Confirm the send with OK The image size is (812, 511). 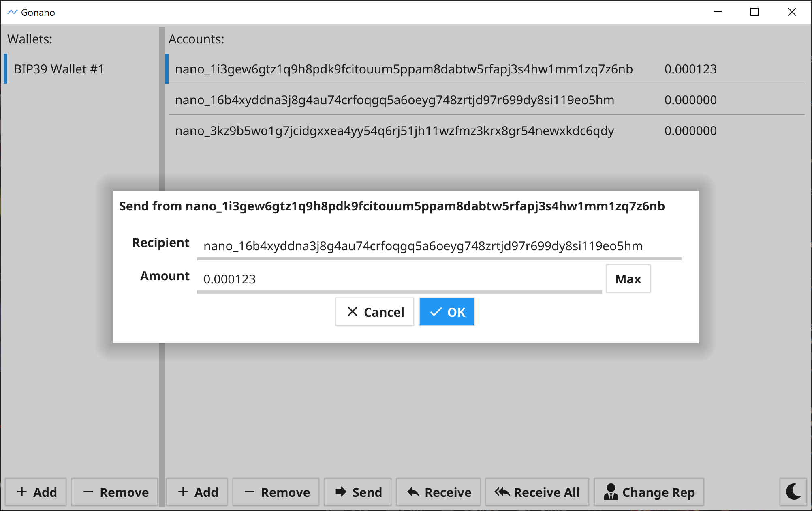(x=447, y=312)
